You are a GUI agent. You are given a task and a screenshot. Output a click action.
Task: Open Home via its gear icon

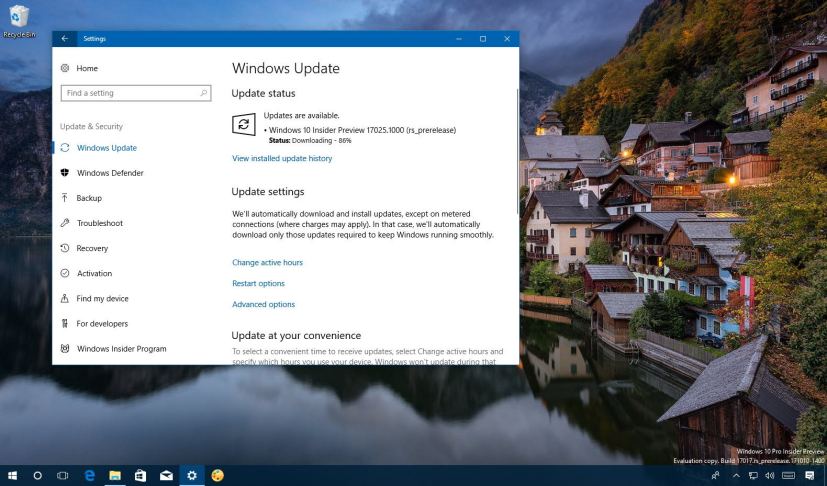coord(65,68)
